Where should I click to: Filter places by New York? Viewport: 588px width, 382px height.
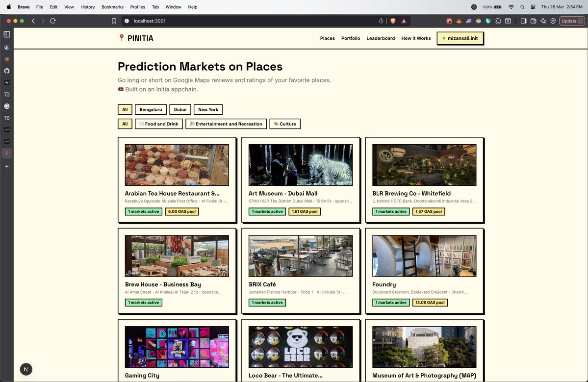pyautogui.click(x=208, y=109)
